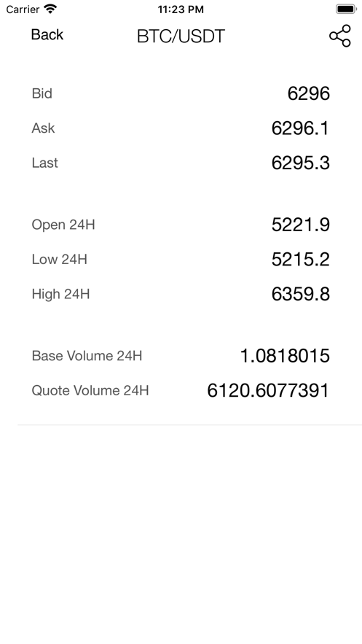Select the Bid value 6296
The height and width of the screenshot is (644, 362).
click(x=308, y=93)
